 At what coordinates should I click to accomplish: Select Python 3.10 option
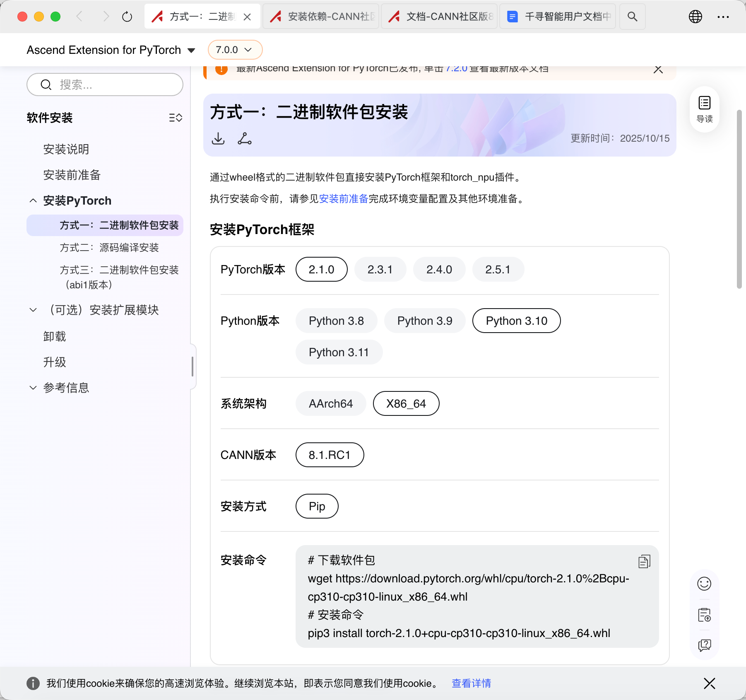(x=516, y=321)
